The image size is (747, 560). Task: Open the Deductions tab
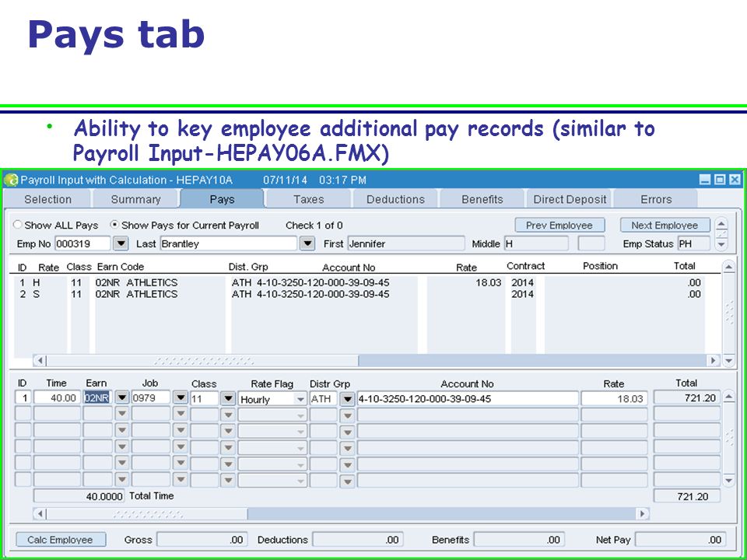pyautogui.click(x=395, y=200)
